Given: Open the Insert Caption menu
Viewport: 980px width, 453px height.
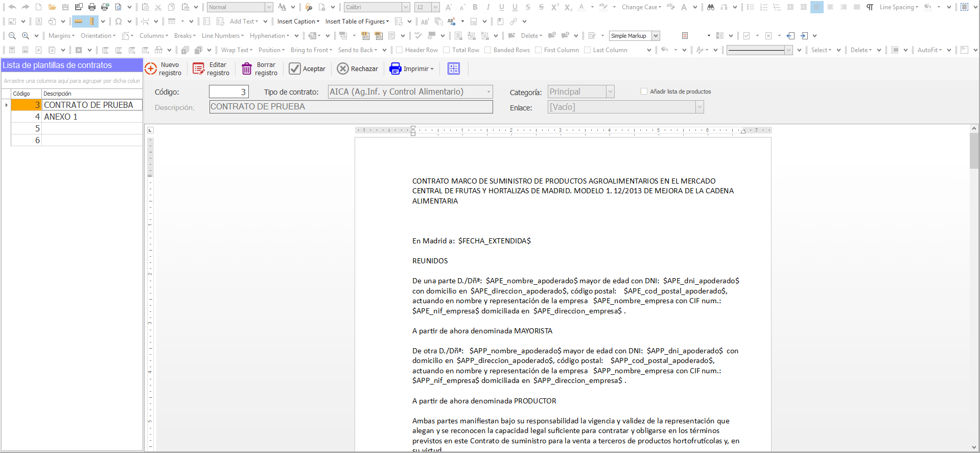Looking at the screenshot, I should [x=298, y=21].
